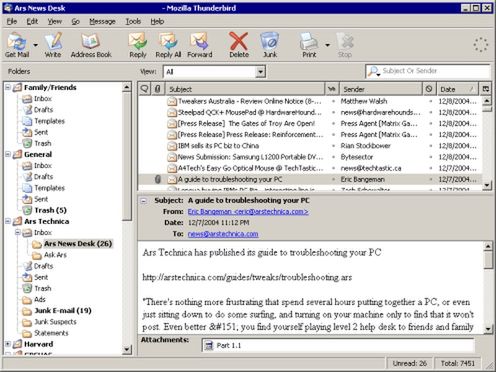
Task: Click the Print toolbar icon
Action: tap(309, 45)
